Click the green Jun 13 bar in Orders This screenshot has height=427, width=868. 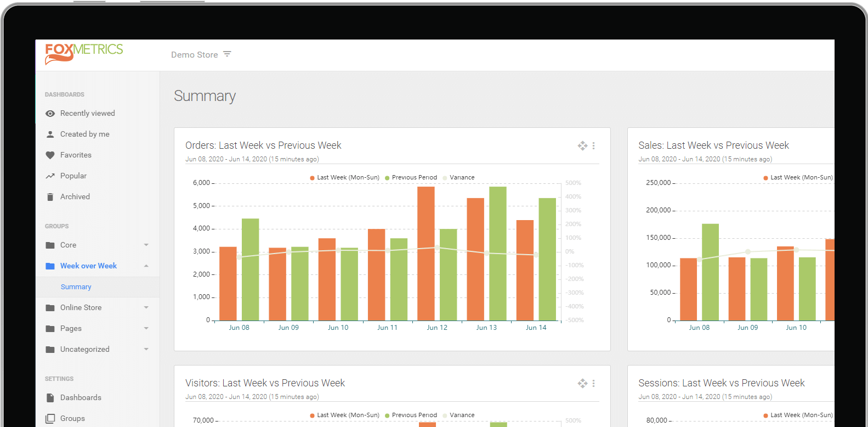point(498,254)
